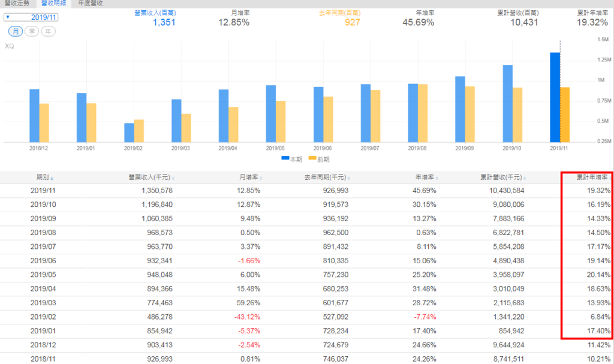Click the 去年同期(百萬) 927 summary value
Screen dimensions: 614x364
353,23
